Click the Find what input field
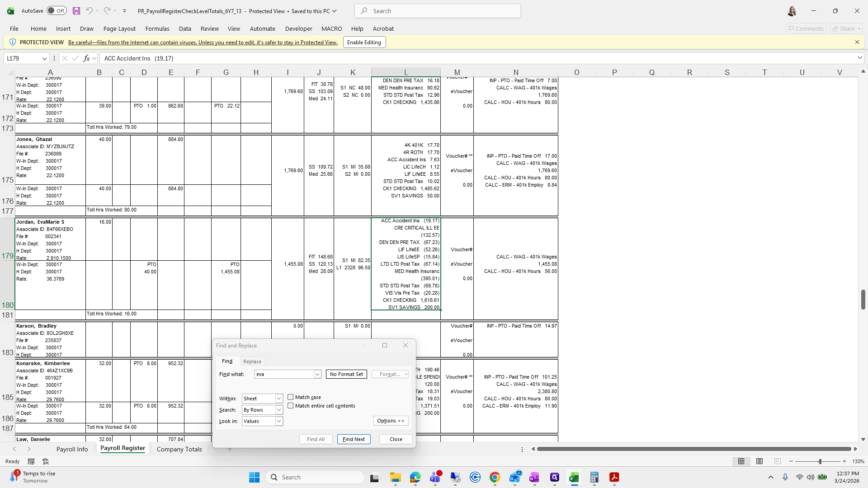This screenshot has width=868, height=488. coord(284,374)
